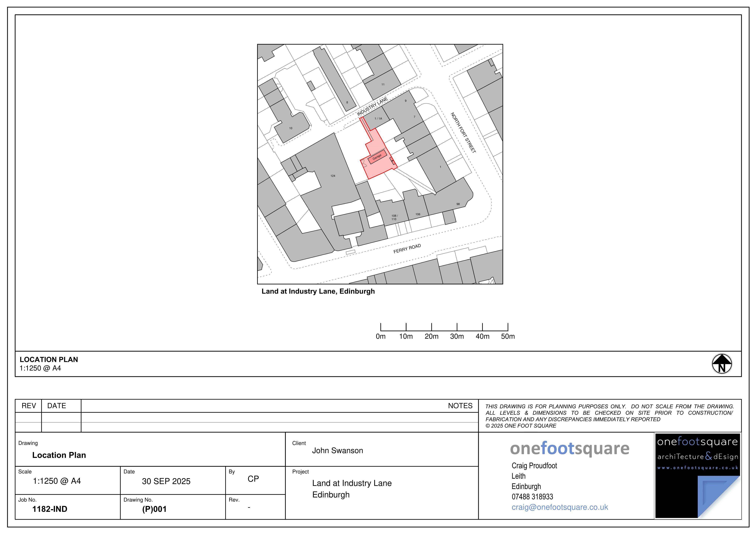Click building number 98 on the map

click(x=458, y=204)
